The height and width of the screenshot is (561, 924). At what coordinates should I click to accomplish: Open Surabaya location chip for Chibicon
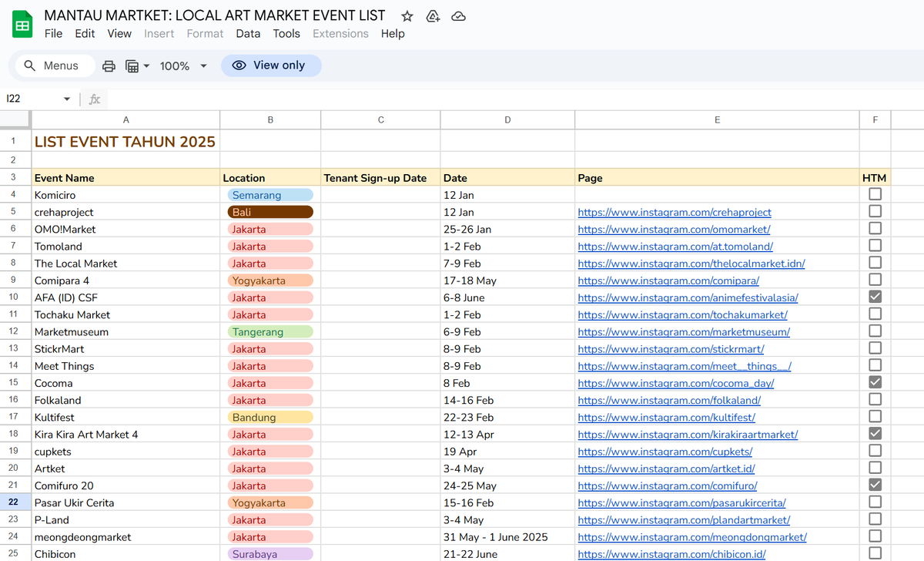coord(270,554)
